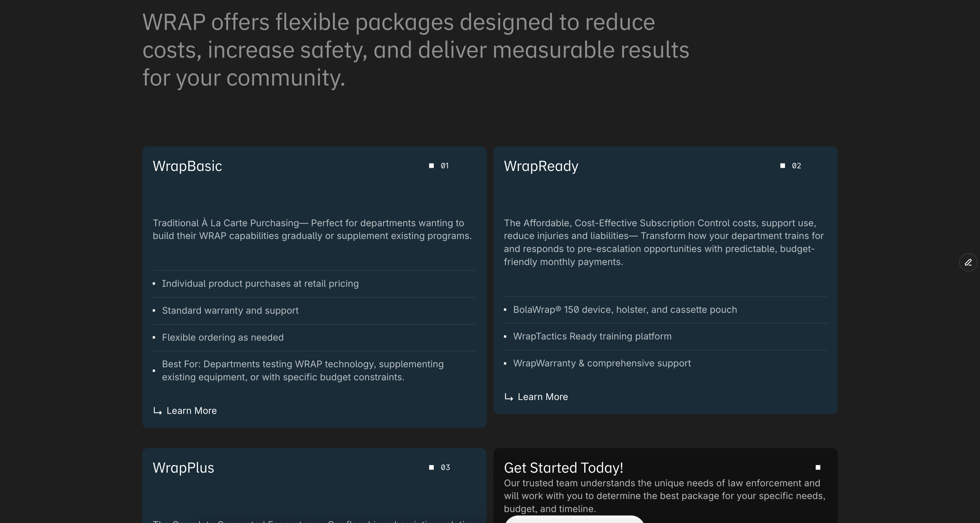The width and height of the screenshot is (980, 523).
Task: Click 'Individual product purchases at retail pricing'
Action: click(260, 284)
